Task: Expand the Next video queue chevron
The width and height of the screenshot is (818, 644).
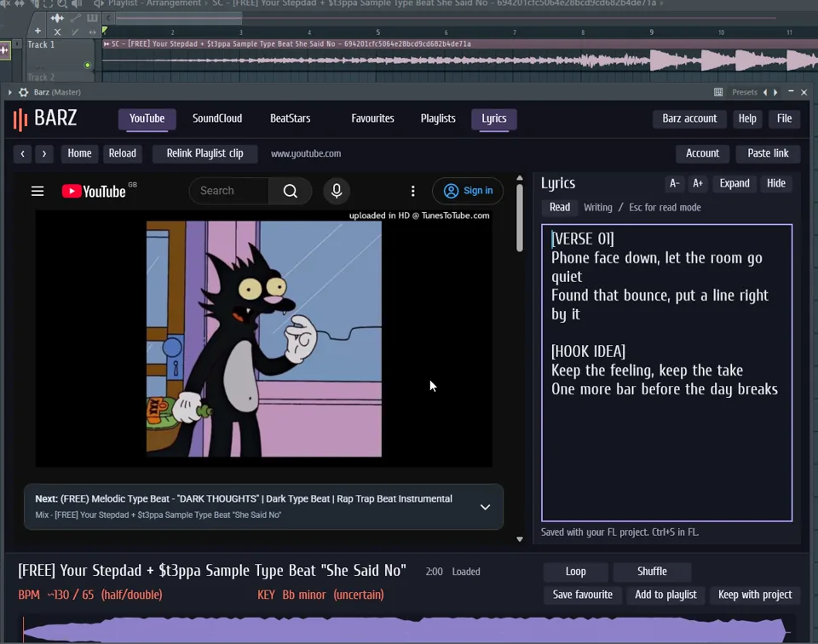Action: (485, 508)
